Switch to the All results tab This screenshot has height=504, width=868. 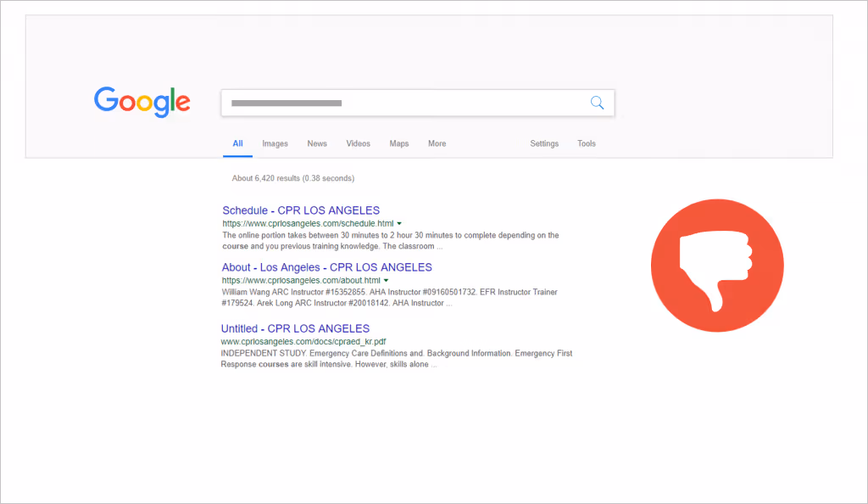237,143
